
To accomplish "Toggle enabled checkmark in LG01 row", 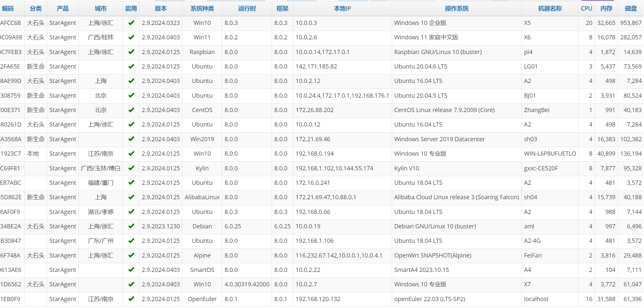I will click(131, 66).
